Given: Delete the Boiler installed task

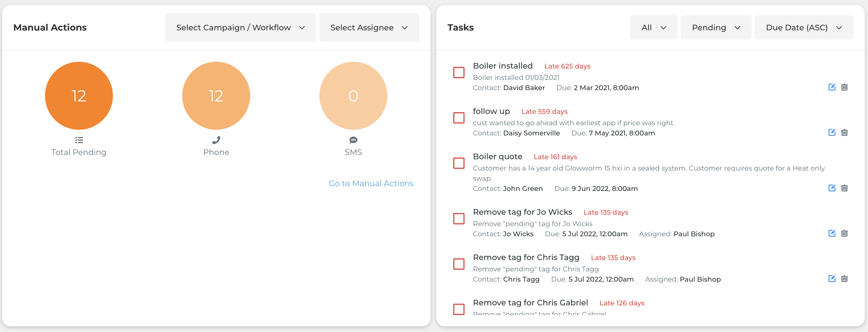Looking at the screenshot, I should pyautogui.click(x=844, y=87).
